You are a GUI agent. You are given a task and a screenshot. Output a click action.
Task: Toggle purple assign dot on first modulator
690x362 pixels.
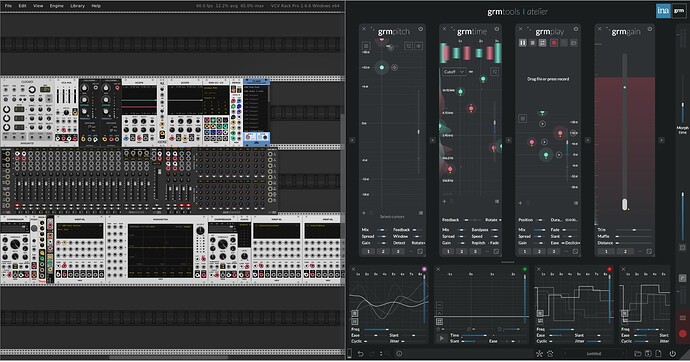click(x=424, y=269)
